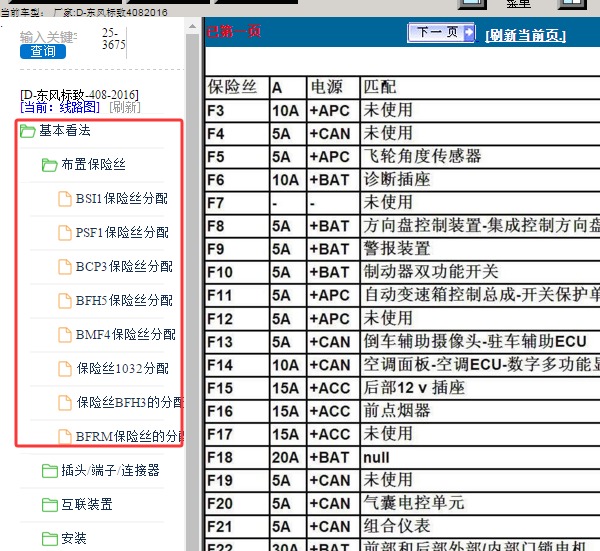This screenshot has height=551, width=600.
Task: Click the 布置保险丝 folder icon
Action: click(50, 165)
